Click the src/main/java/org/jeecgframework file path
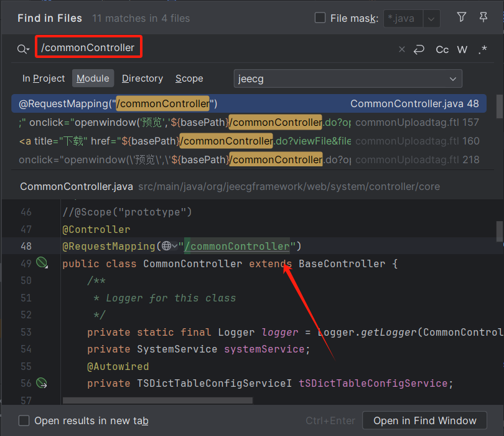Image resolution: width=504 pixels, height=436 pixels. pyautogui.click(x=289, y=187)
